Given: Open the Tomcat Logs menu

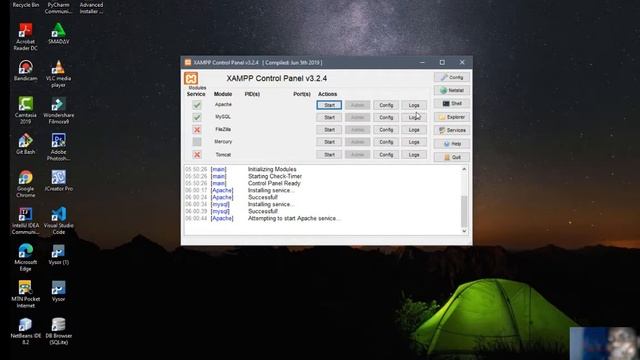Looking at the screenshot, I should tap(414, 155).
